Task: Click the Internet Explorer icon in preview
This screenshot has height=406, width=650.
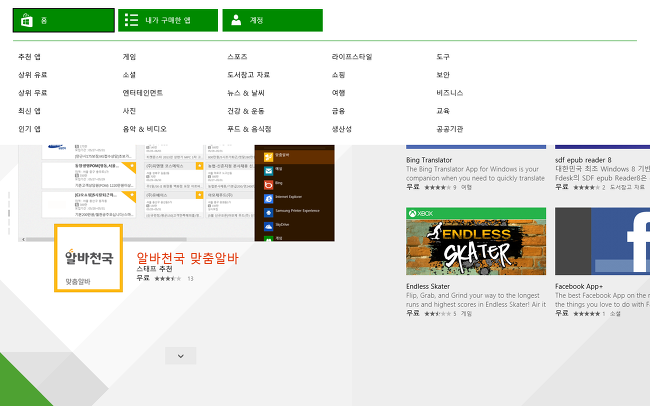Action: [x=269, y=199]
